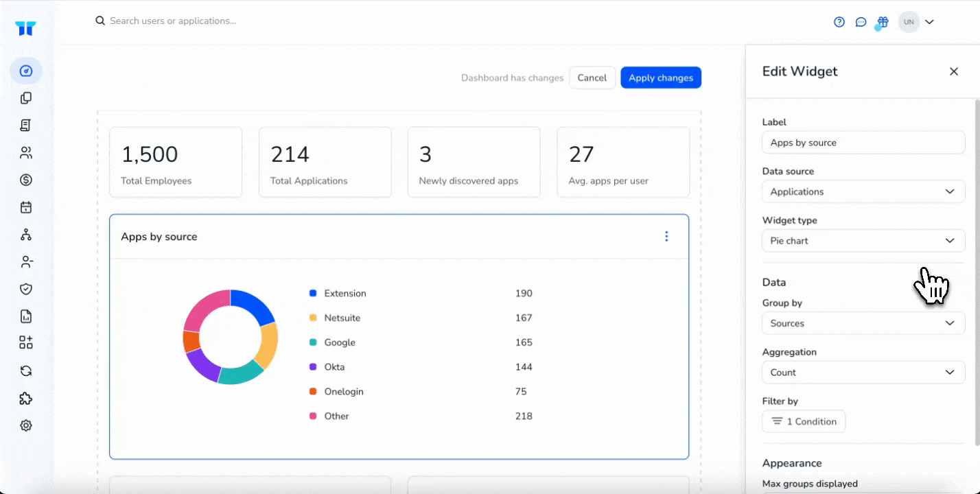Click the search users or applications field

click(x=173, y=21)
